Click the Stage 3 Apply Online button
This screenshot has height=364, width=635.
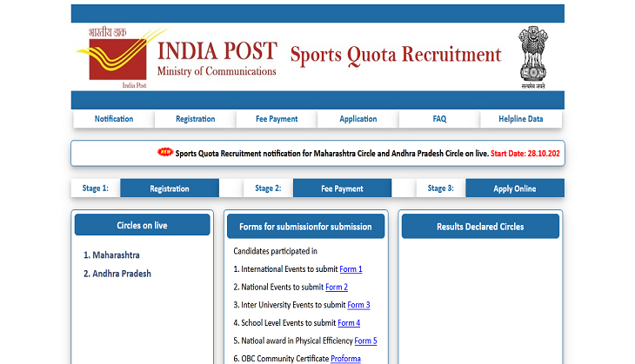click(515, 189)
